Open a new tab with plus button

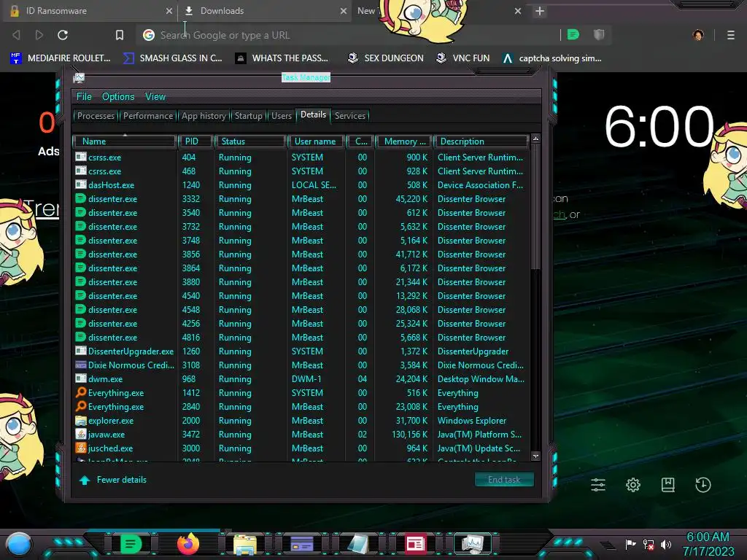(540, 11)
